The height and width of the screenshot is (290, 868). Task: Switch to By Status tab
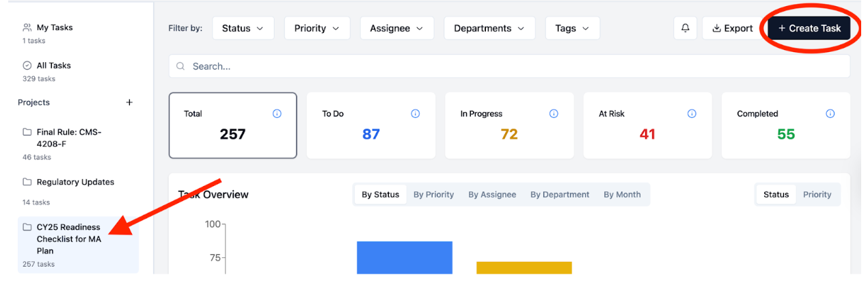pos(381,194)
